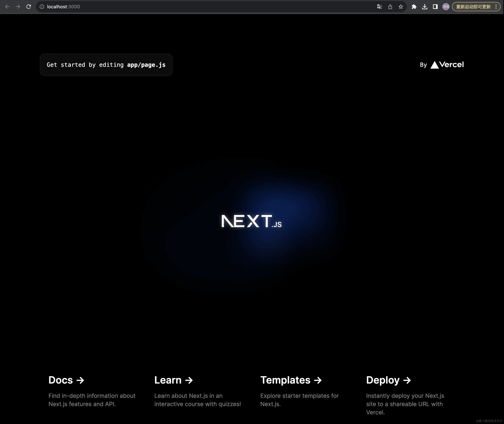
Task: Toggle the browser side panel
Action: pyautogui.click(x=435, y=7)
